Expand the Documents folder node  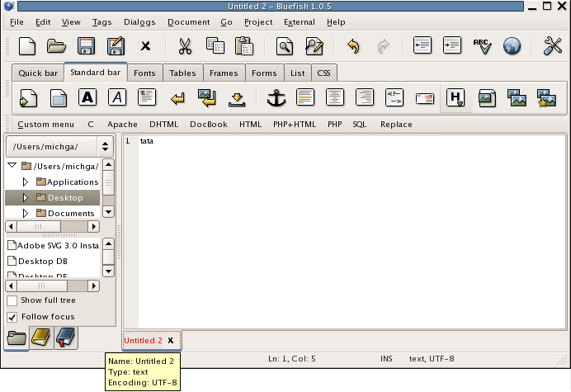pyautogui.click(x=26, y=213)
